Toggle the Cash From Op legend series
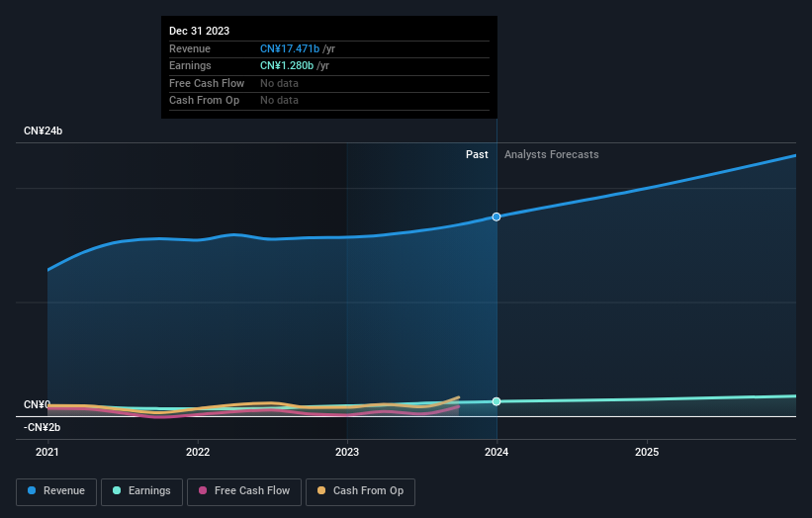 [x=360, y=491]
